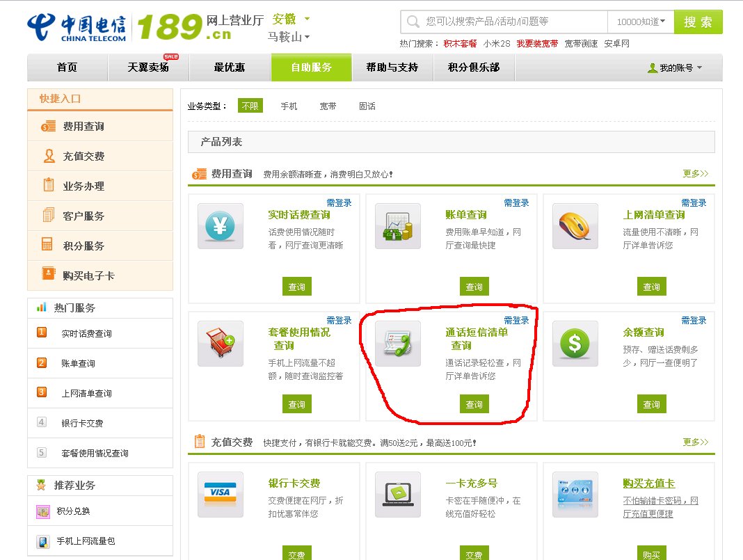Switch to the 帮助与支持 tab
The width and height of the screenshot is (743, 560).
tap(393, 67)
